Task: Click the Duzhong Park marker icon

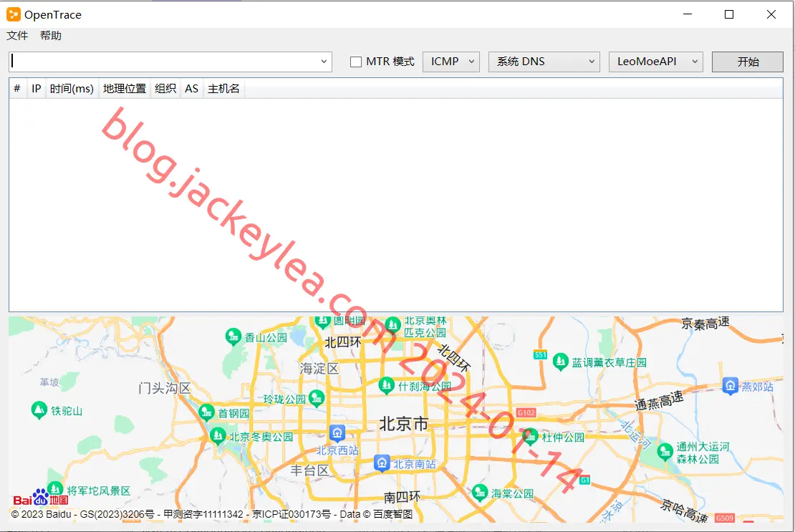Action: pyautogui.click(x=530, y=436)
